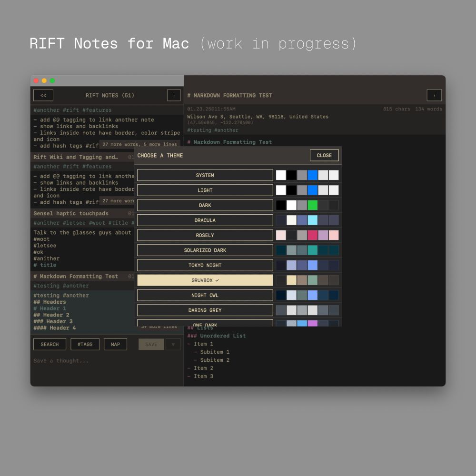Click the crimson swatch in ROSELY row
This screenshot has width=476, height=476.
(x=312, y=235)
